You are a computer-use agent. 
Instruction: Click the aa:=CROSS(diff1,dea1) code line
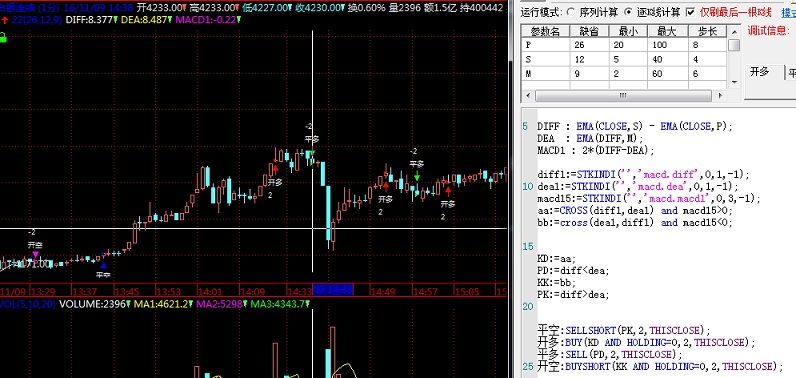pyautogui.click(x=635, y=210)
